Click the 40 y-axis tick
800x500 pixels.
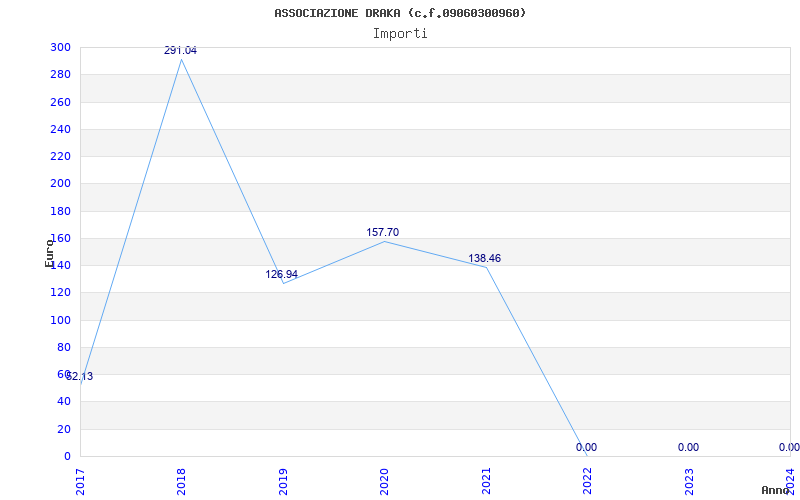pyautogui.click(x=64, y=402)
